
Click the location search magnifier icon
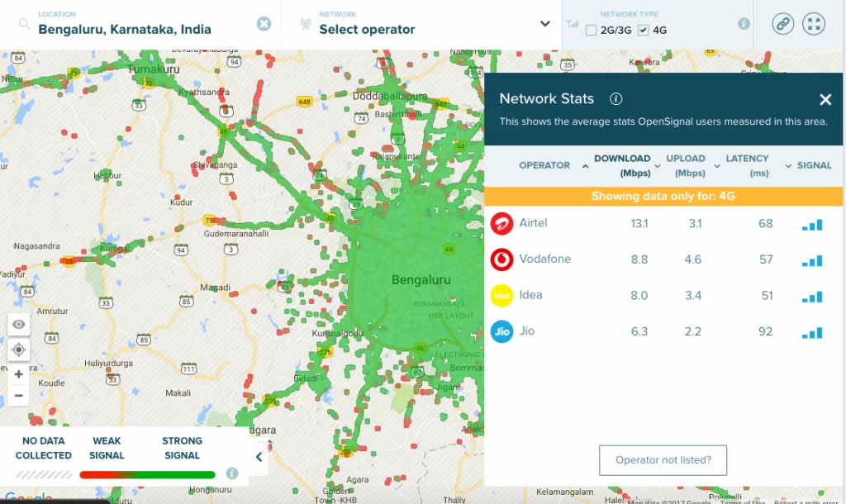(x=24, y=24)
